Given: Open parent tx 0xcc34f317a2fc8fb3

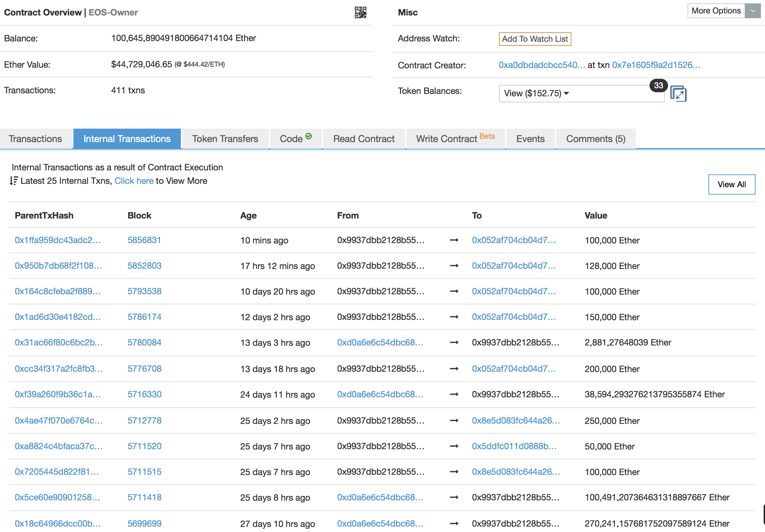Looking at the screenshot, I should click(x=59, y=369).
